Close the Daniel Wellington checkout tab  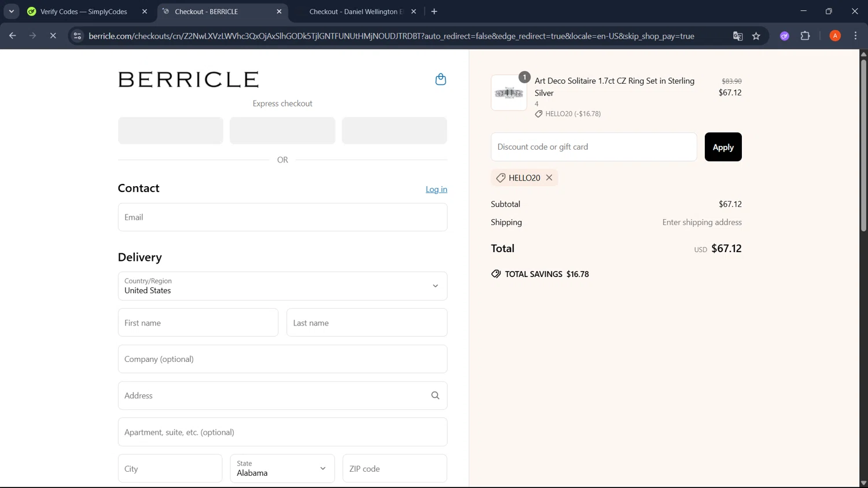[414, 11]
